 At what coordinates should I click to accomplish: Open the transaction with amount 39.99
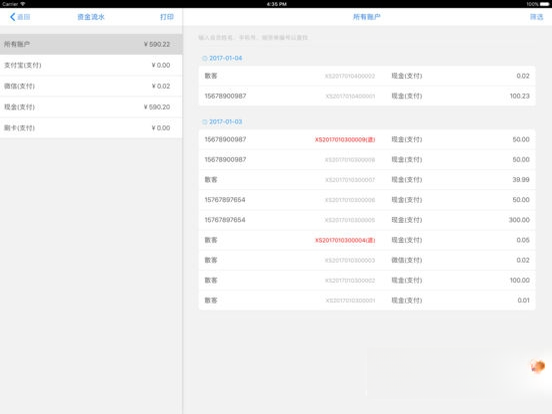click(x=367, y=180)
